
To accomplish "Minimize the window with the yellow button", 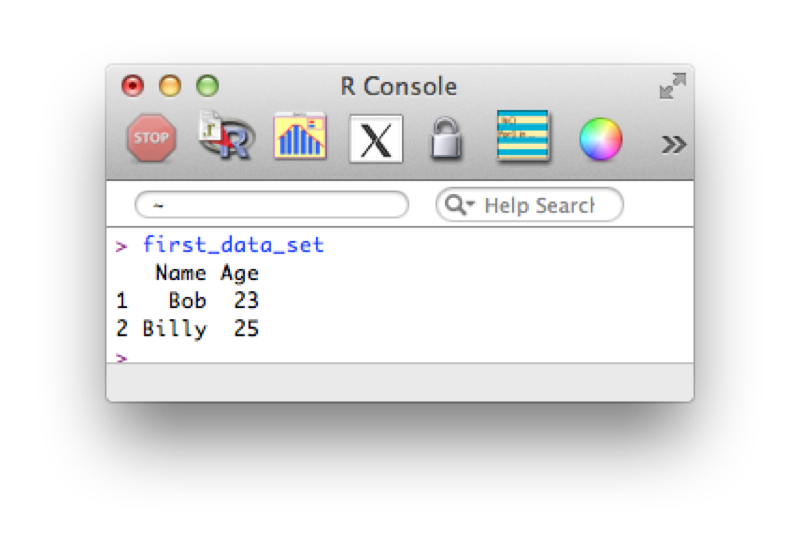I will coord(170,86).
